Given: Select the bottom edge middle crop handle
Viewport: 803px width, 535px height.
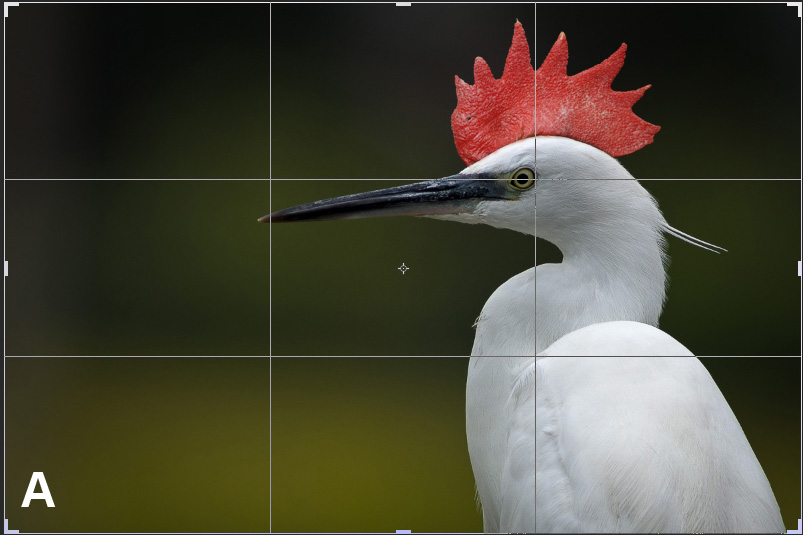Looking at the screenshot, I should pos(403,531).
